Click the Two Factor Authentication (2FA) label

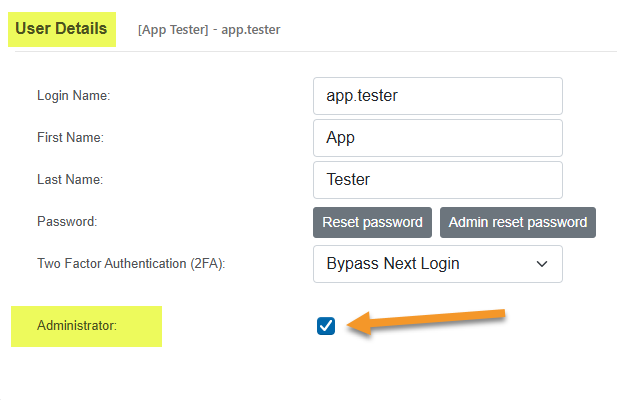coord(131,264)
